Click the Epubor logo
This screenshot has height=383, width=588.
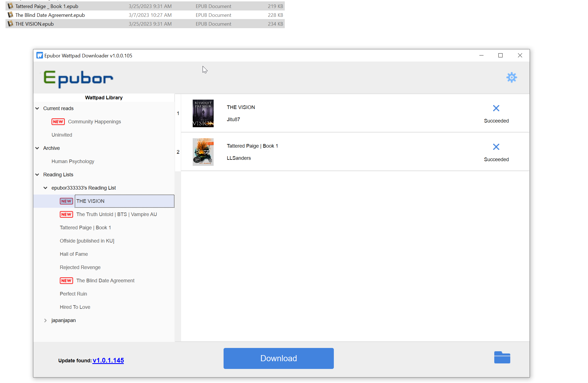coord(78,79)
